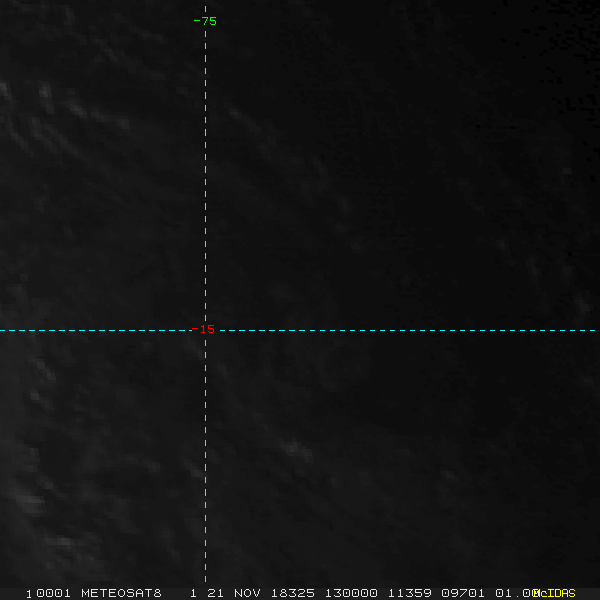Image resolution: width=600 pixels, height=600 pixels.
Task: Click the red -15 latitude label
Action: coord(204,329)
